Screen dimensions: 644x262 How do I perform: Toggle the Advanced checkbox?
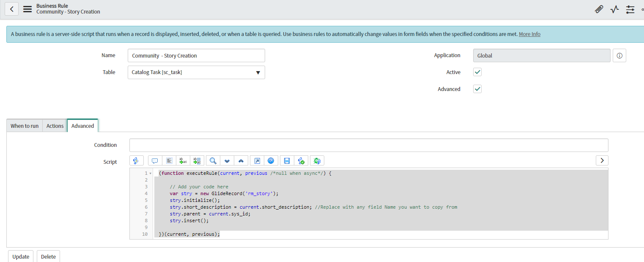(477, 89)
